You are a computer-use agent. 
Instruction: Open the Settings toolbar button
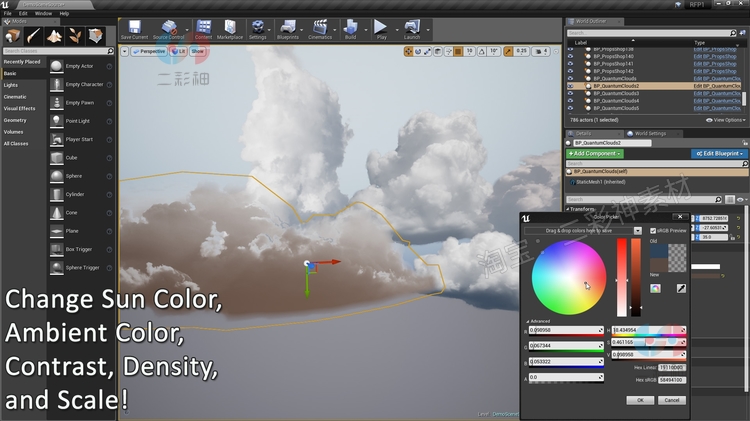tap(257, 30)
